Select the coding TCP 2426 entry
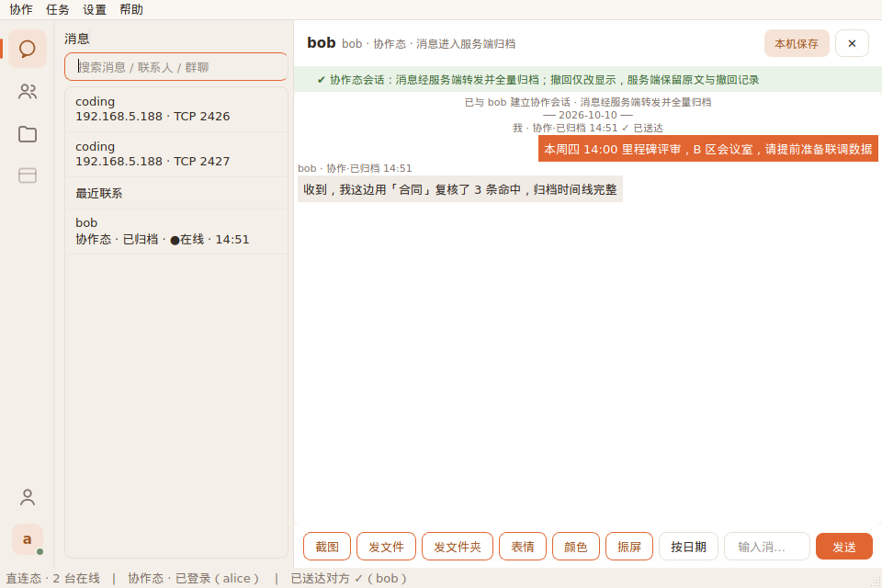Image resolution: width=882 pixels, height=588 pixels. click(176, 109)
